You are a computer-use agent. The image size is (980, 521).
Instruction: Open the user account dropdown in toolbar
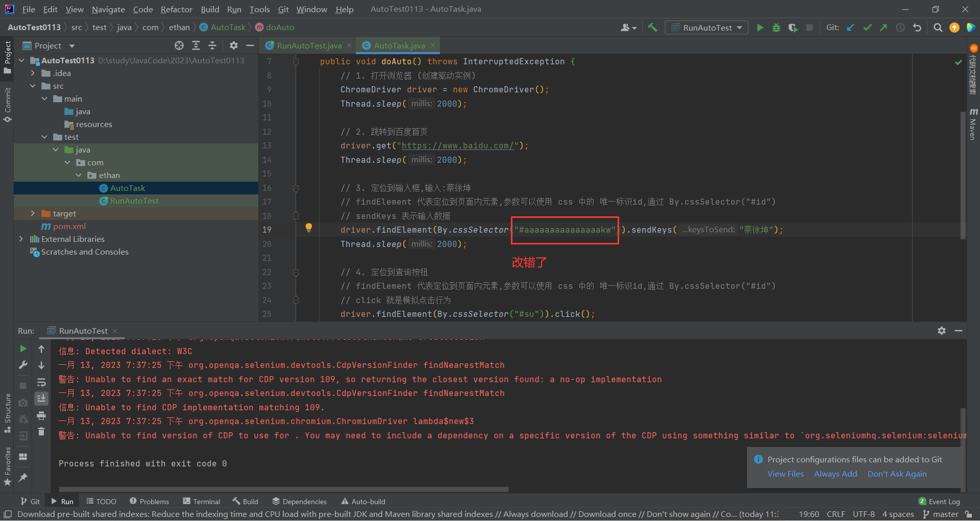click(628, 28)
